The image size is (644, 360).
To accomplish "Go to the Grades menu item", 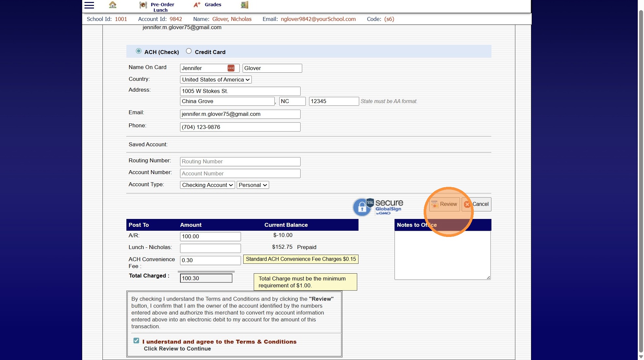I will pos(213,5).
